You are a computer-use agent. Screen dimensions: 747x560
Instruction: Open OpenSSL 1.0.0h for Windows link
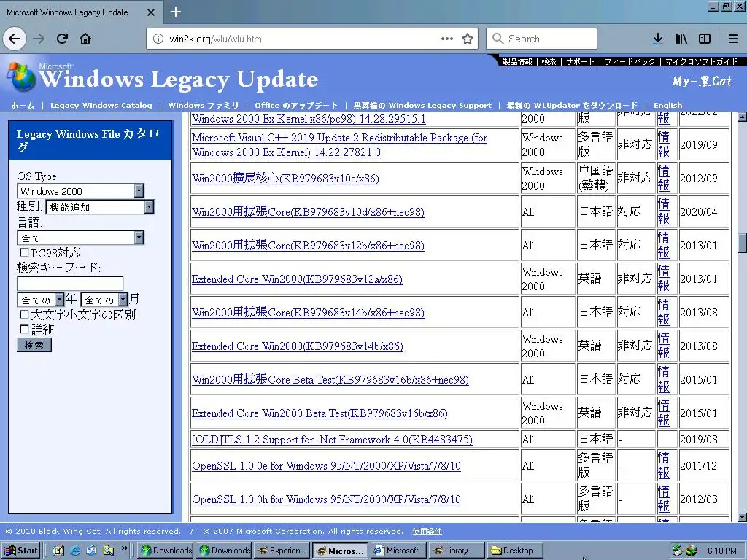[326, 499]
